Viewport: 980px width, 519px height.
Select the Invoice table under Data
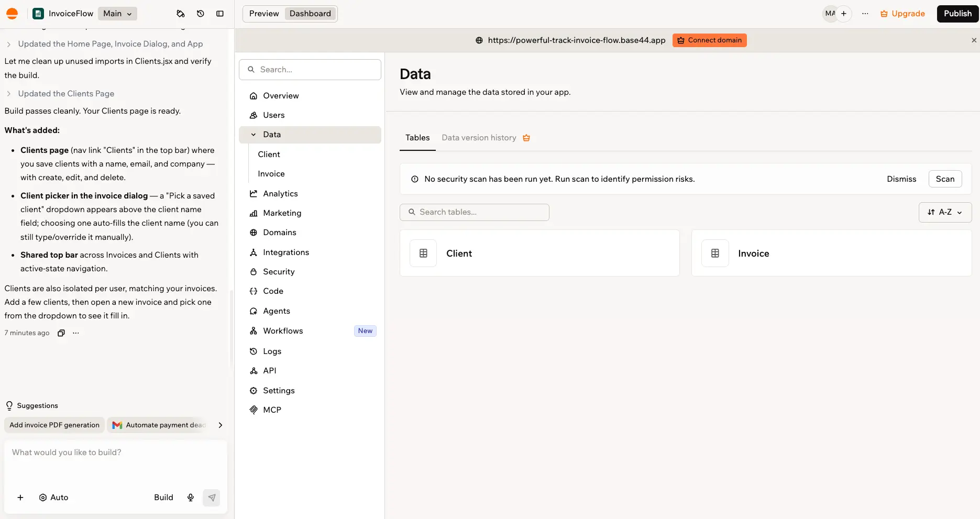[271, 174]
